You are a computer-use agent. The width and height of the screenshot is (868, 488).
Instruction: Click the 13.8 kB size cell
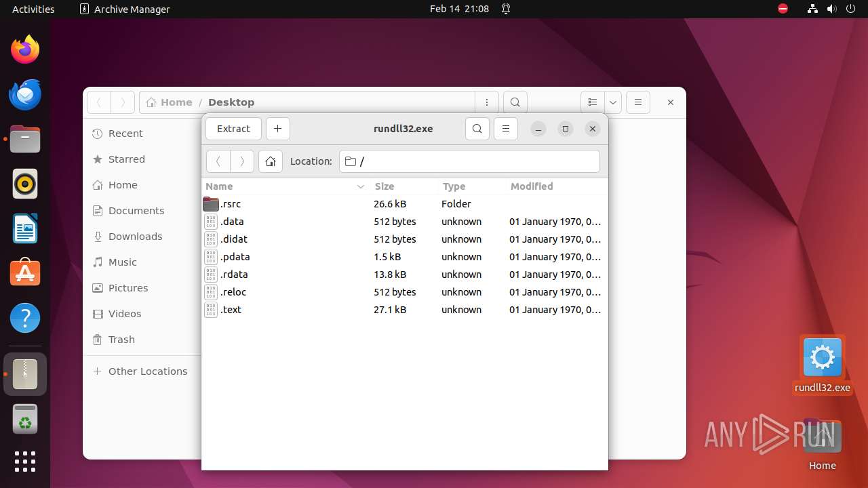390,274
